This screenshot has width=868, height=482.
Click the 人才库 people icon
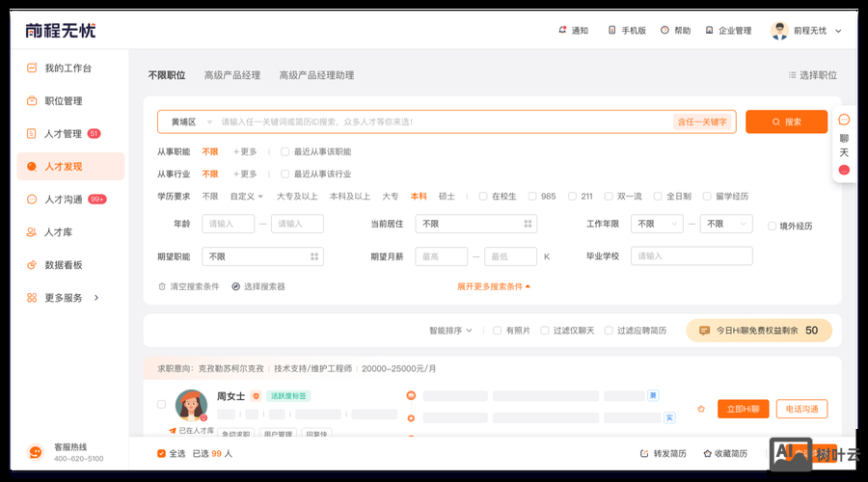point(32,232)
